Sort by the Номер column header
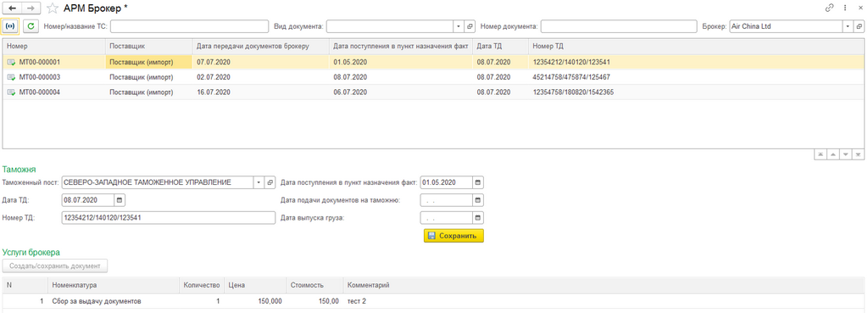This screenshot has height=313, width=868. point(53,46)
